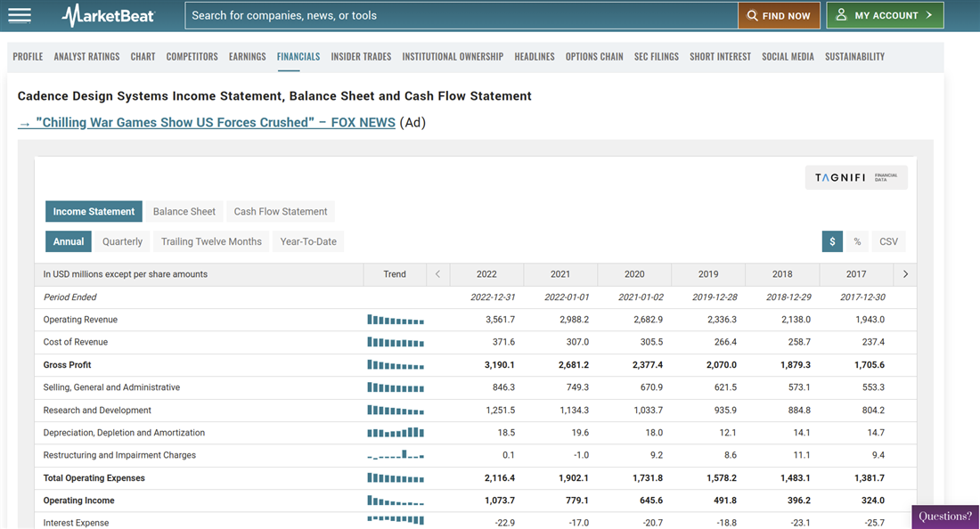
Task: Open the Fox News war games ad link
Action: click(x=207, y=122)
